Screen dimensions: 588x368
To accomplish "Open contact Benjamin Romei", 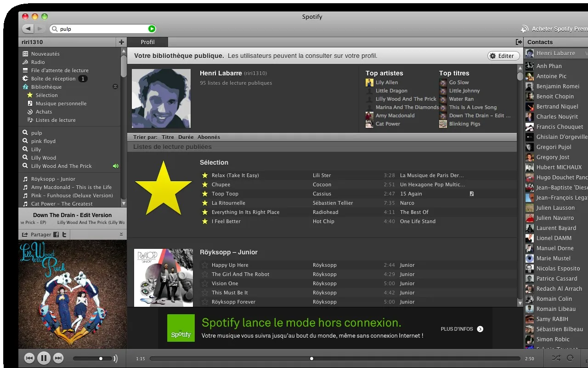I will [x=558, y=86].
